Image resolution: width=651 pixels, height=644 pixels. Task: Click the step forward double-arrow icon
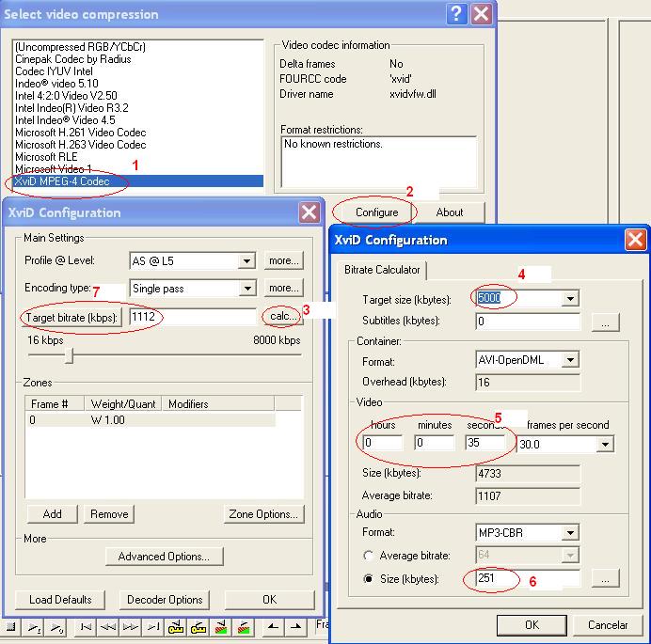coord(131,627)
